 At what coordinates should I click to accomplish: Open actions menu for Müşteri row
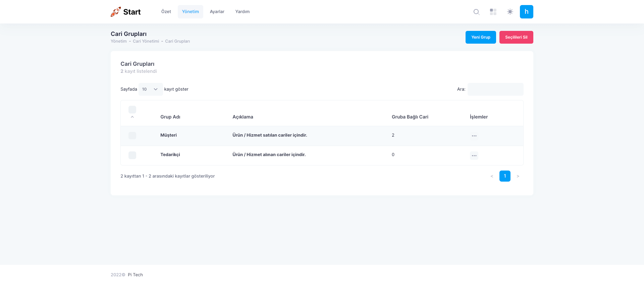tap(474, 136)
